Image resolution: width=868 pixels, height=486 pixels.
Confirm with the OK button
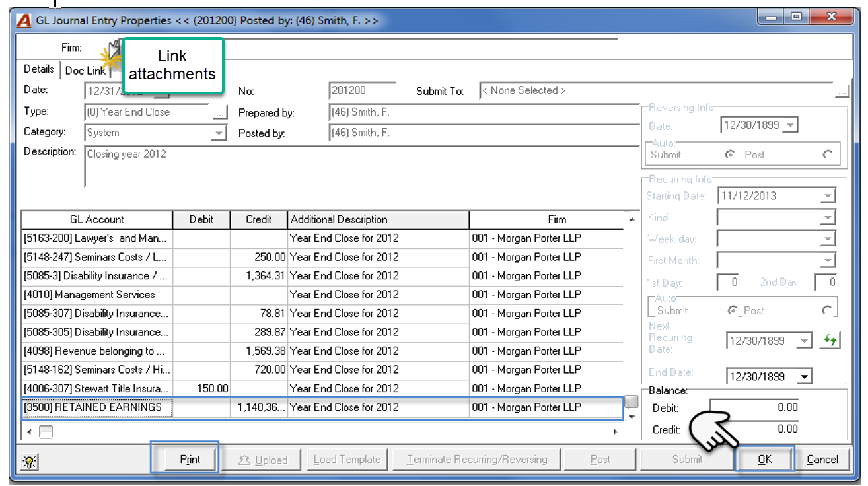pyautogui.click(x=765, y=460)
